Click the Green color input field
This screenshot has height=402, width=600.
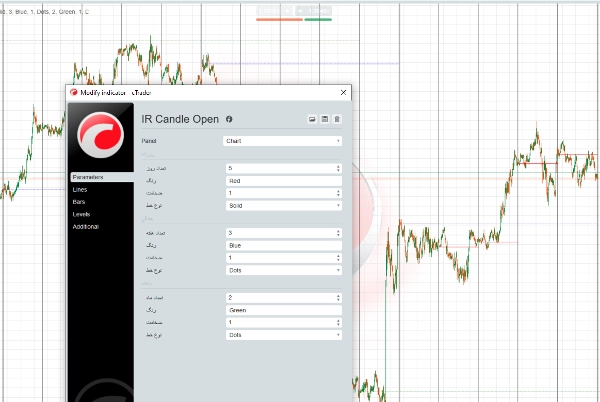click(284, 310)
